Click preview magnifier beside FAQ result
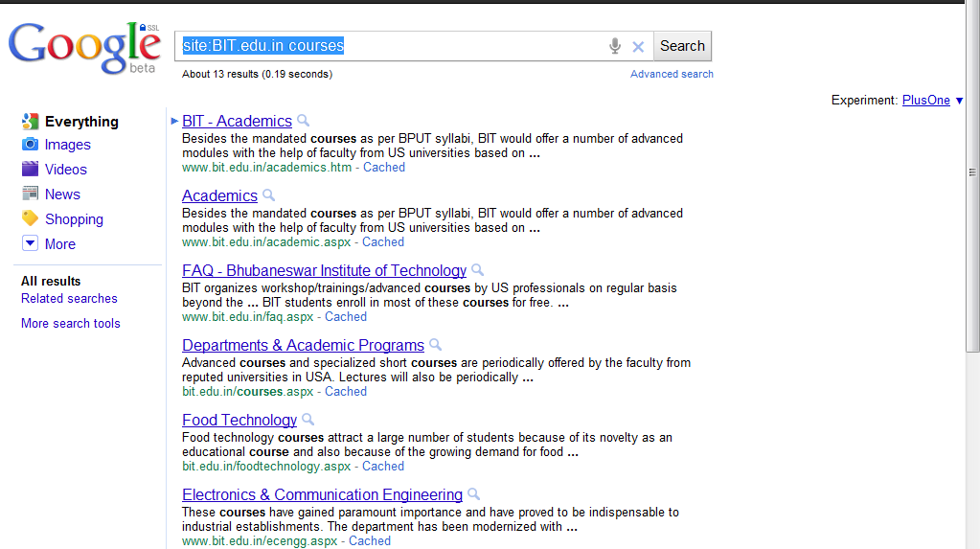The height and width of the screenshot is (549, 980). coord(477,269)
